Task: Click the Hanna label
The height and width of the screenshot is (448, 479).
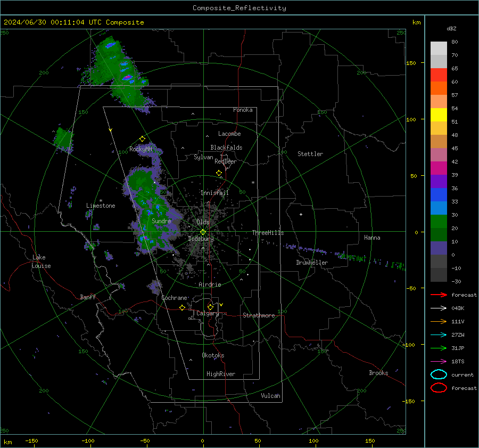Action: 372,238
